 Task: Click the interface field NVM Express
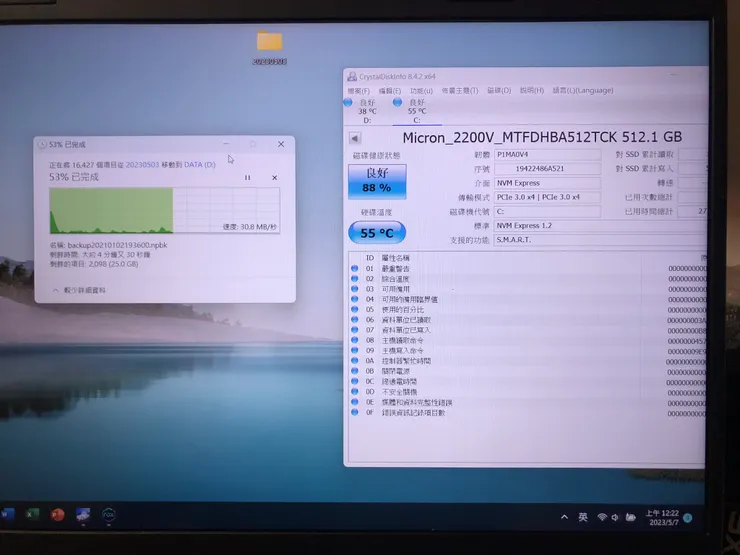pos(547,183)
